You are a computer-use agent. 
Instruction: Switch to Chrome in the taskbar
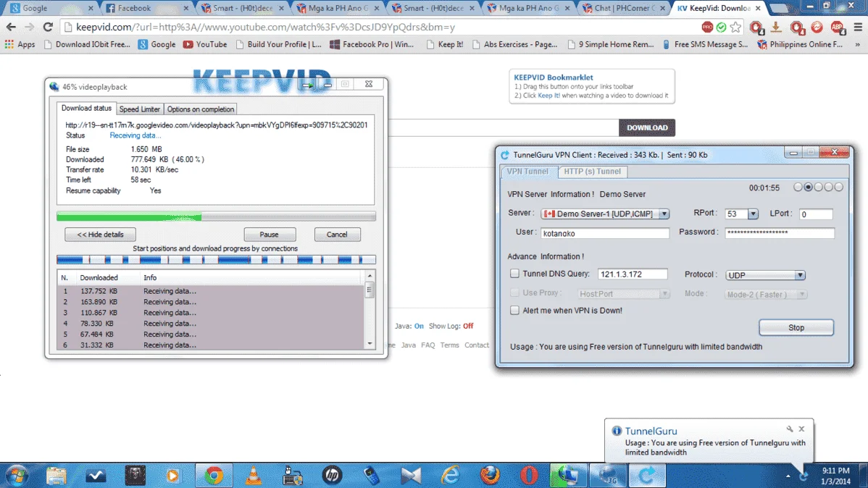[214, 475]
